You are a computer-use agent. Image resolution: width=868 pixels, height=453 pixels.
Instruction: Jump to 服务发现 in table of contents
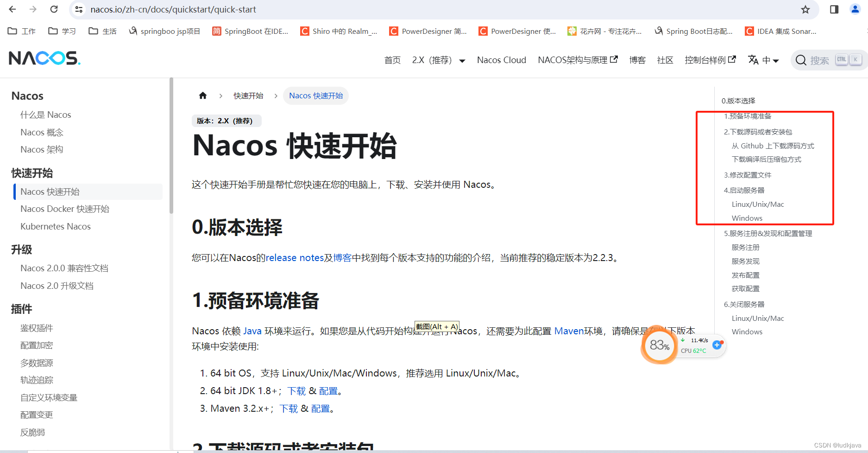tap(746, 261)
